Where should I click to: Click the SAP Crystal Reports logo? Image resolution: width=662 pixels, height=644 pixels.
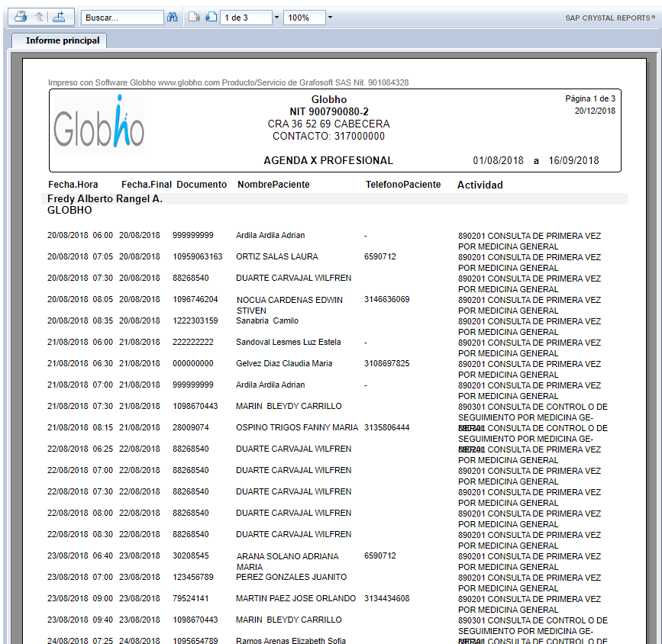click(x=610, y=18)
